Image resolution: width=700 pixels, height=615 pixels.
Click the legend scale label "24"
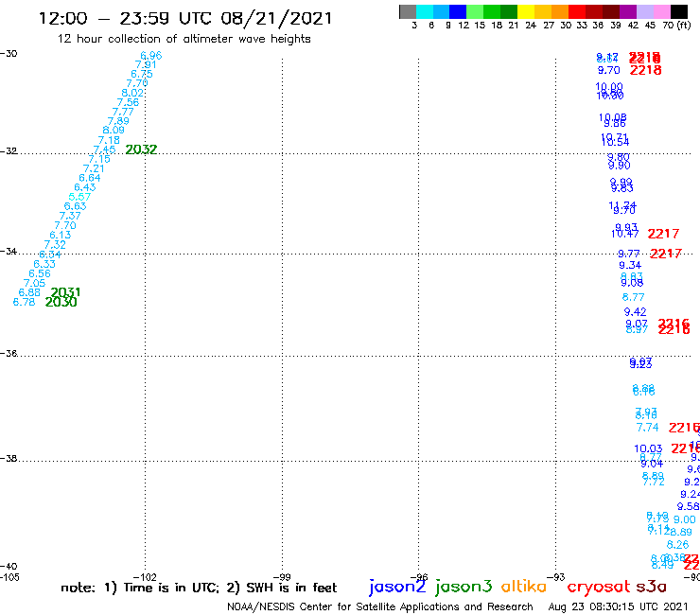point(531,26)
